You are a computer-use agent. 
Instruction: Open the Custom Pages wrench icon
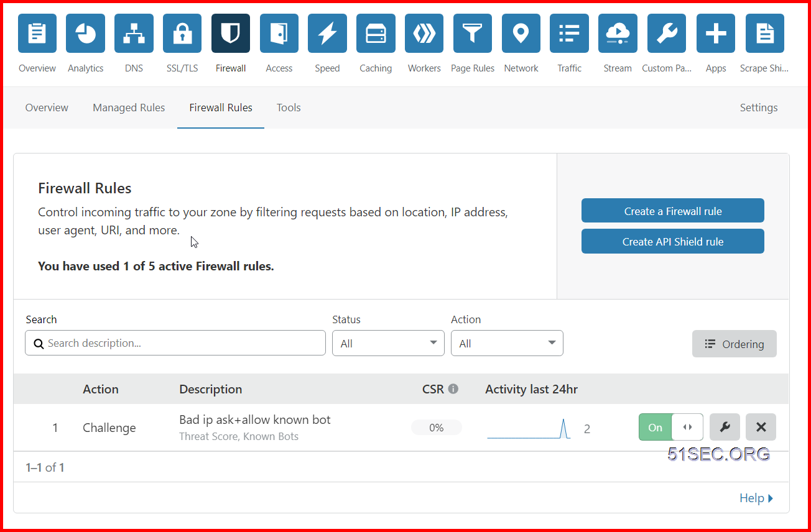pos(667,34)
